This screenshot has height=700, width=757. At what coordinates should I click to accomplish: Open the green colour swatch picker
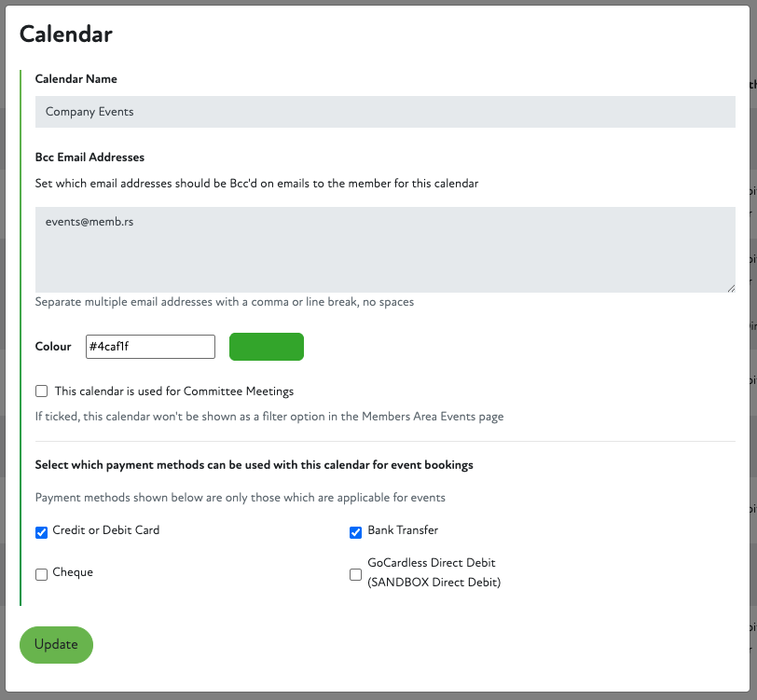pyautogui.click(x=267, y=347)
